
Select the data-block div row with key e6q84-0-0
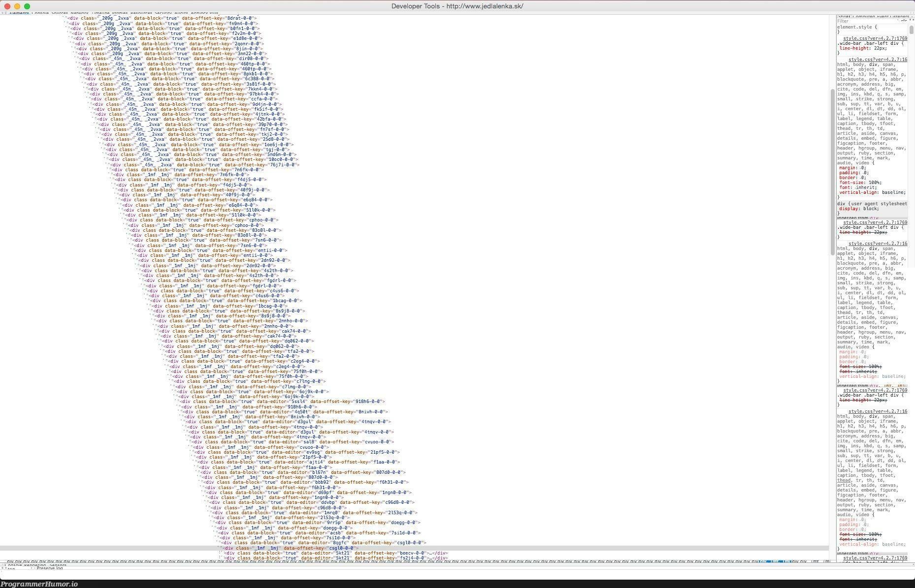pos(197,200)
